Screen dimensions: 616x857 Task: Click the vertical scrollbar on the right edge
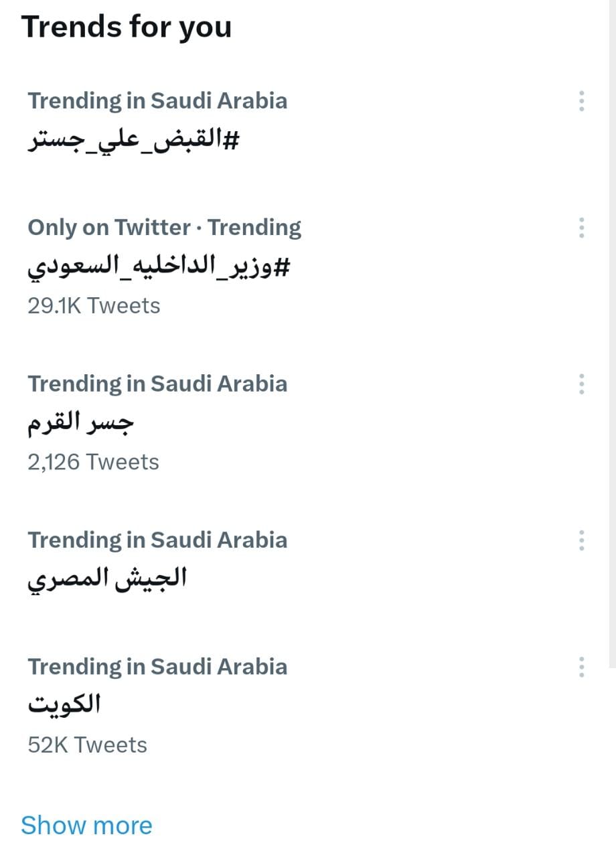612,335
